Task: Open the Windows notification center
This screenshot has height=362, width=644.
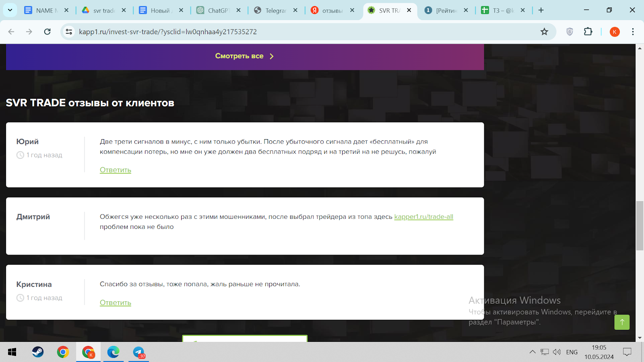Action: point(627,352)
